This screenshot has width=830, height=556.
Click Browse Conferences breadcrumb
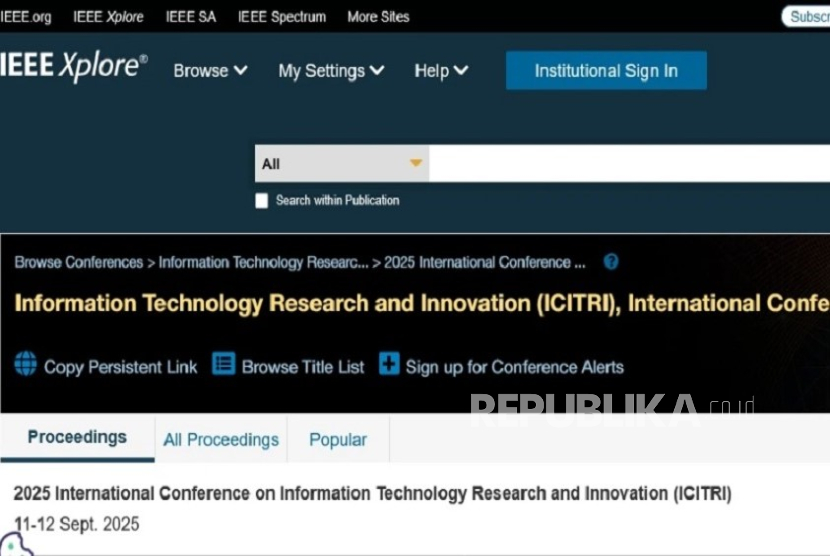click(x=79, y=262)
